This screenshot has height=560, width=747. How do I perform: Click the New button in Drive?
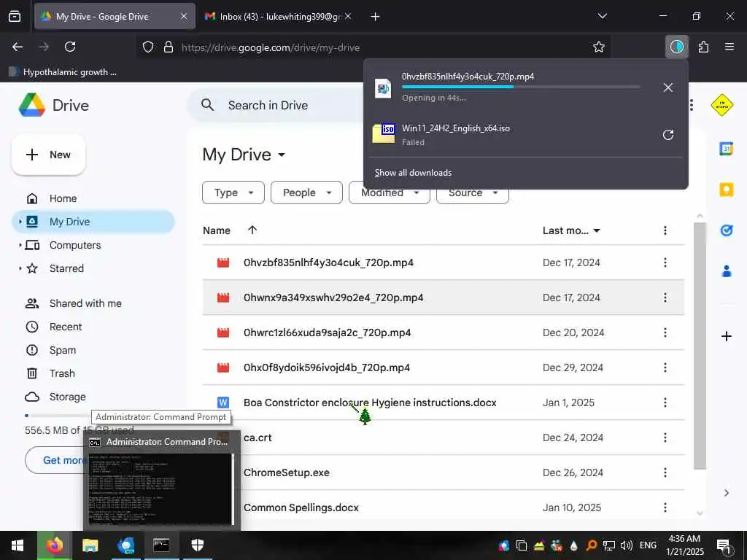pos(49,155)
